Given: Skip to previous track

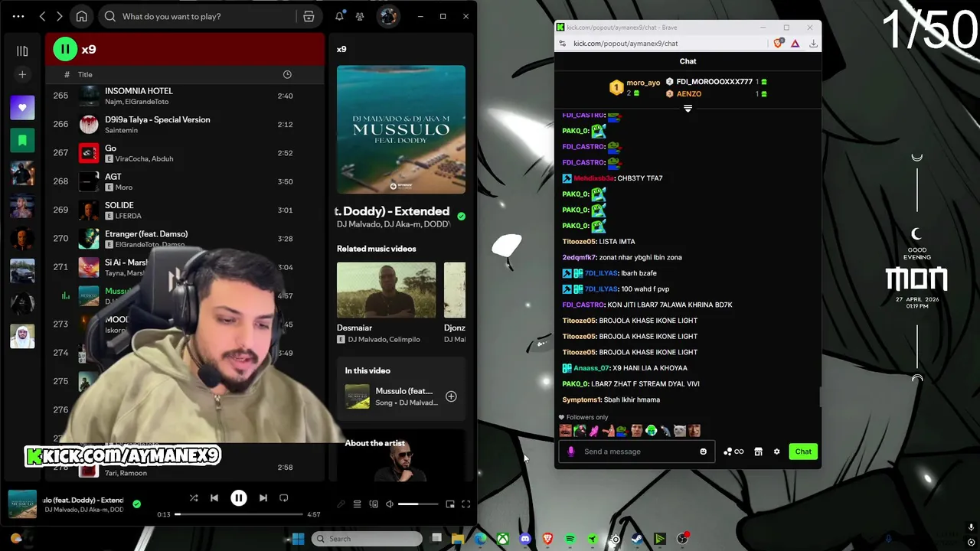Looking at the screenshot, I should pos(214,498).
